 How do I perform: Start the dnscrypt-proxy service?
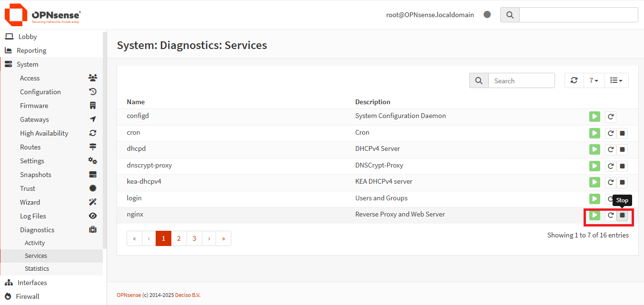point(594,166)
